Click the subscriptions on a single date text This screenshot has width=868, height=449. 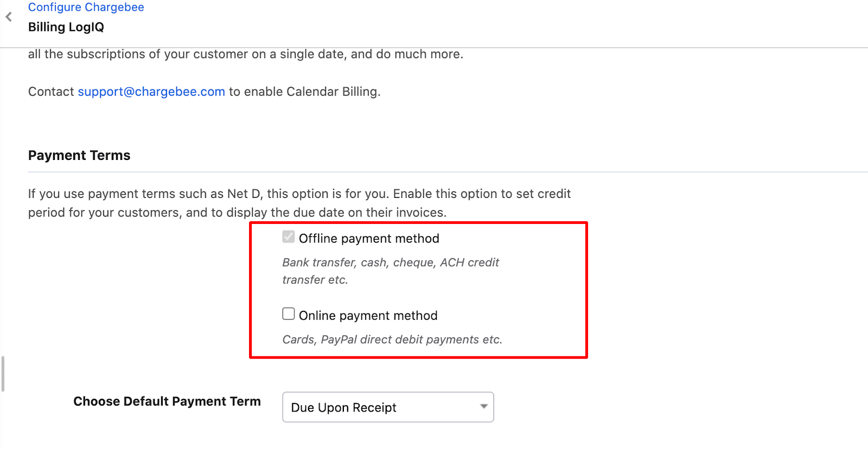246,54
